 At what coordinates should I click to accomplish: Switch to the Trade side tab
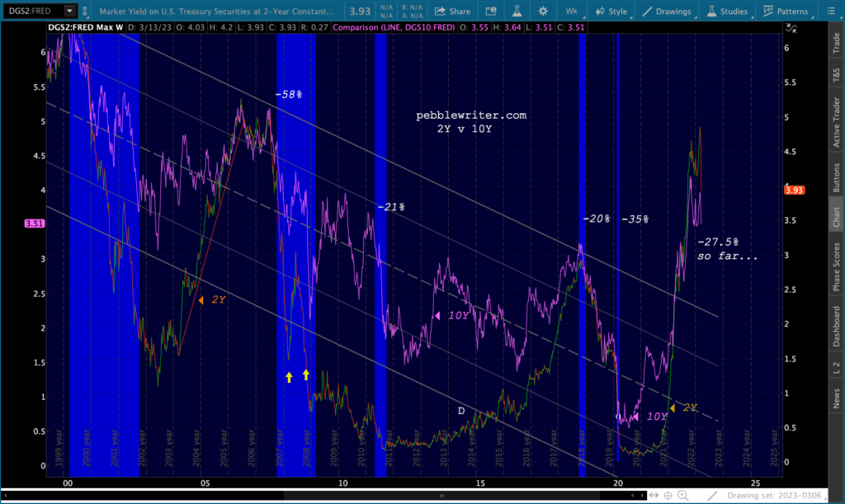[837, 43]
